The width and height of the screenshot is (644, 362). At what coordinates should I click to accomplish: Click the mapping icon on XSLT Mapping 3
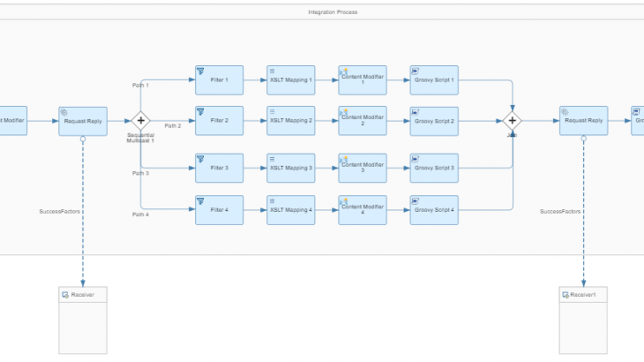(x=272, y=159)
